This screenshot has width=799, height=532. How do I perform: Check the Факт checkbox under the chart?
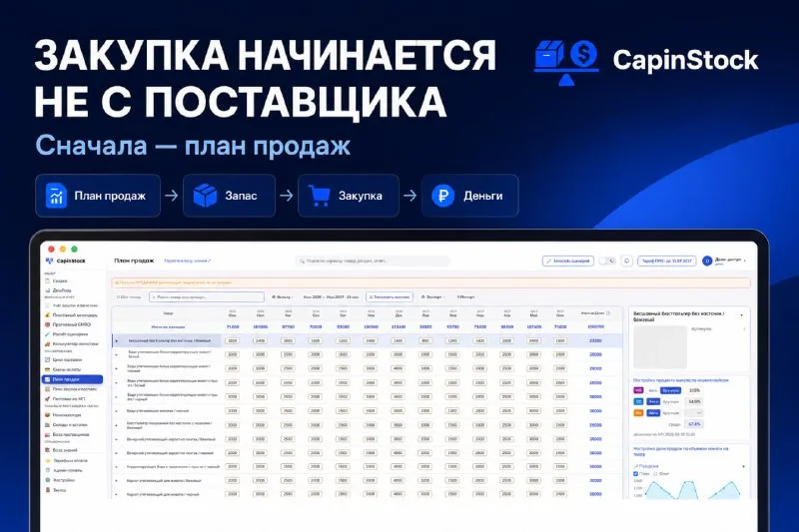tap(655, 474)
